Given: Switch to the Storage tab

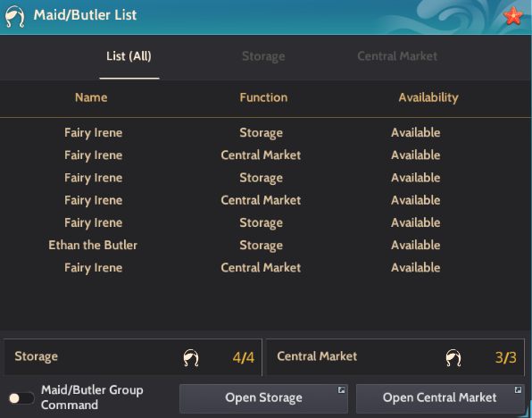Looking at the screenshot, I should click(x=263, y=56).
